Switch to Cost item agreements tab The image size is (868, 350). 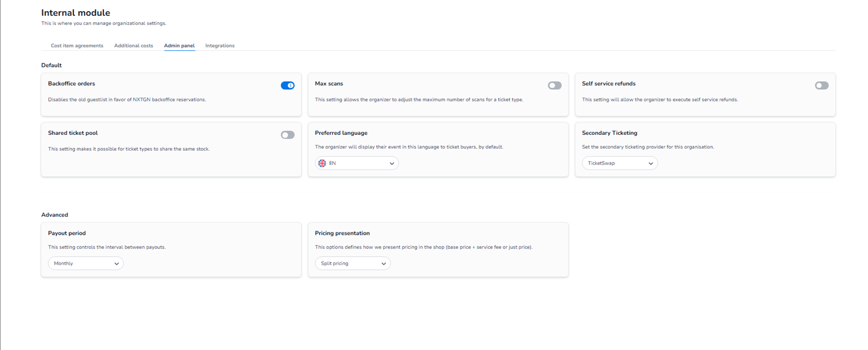(x=77, y=46)
